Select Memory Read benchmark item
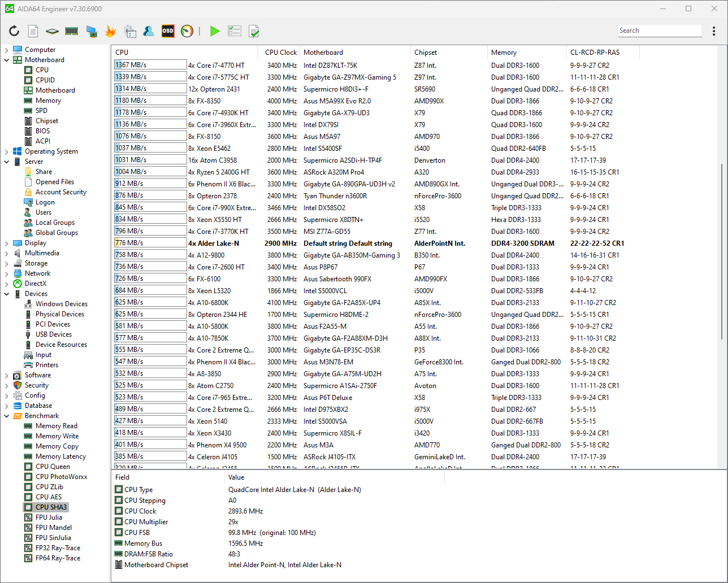This screenshot has width=728, height=583. 56,426
